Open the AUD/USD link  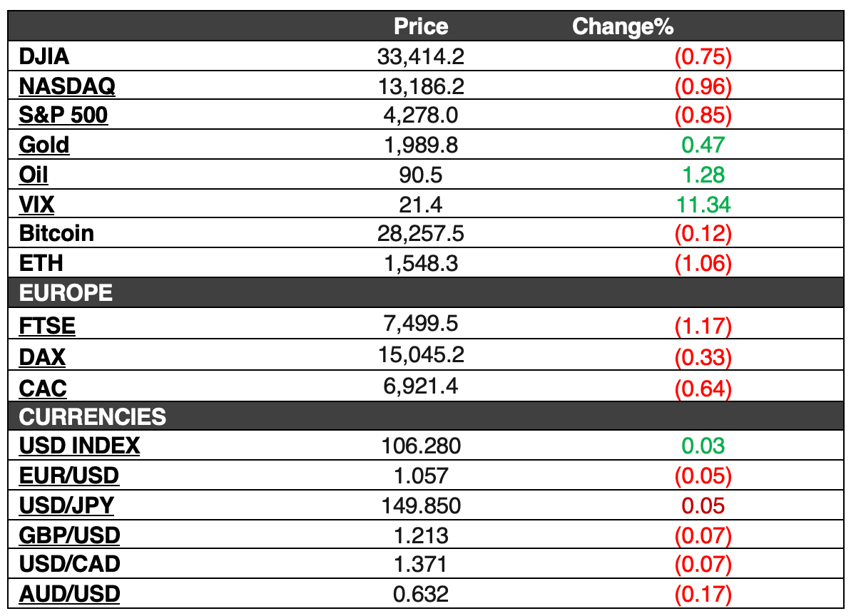coord(69,593)
